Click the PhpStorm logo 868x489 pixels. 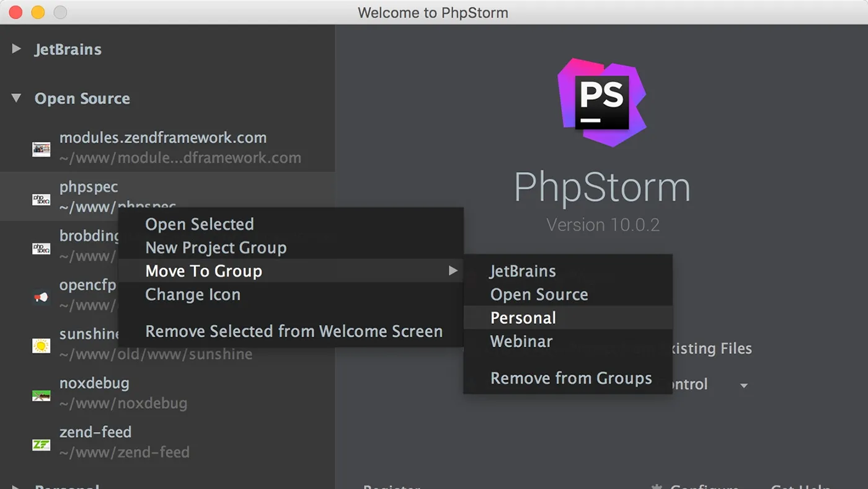(x=602, y=103)
